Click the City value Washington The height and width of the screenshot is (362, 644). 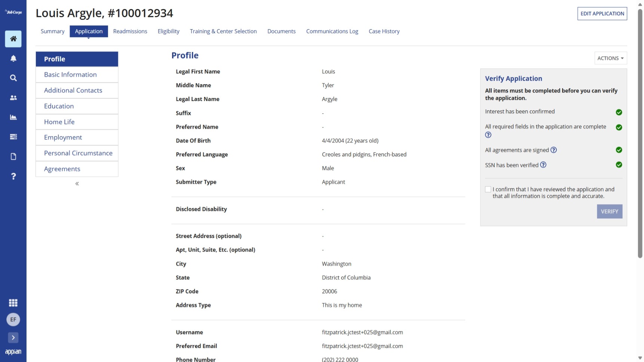tap(337, 264)
